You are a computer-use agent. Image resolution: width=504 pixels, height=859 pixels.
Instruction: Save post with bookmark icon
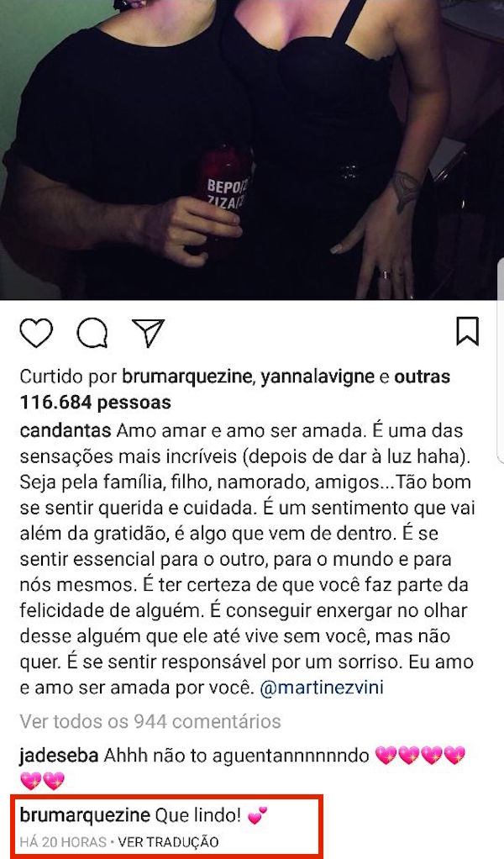click(467, 331)
